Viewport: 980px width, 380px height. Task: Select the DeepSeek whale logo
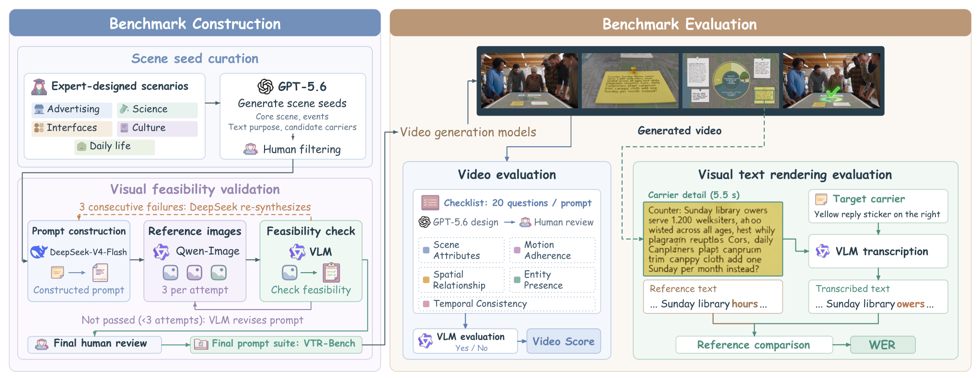click(x=39, y=252)
